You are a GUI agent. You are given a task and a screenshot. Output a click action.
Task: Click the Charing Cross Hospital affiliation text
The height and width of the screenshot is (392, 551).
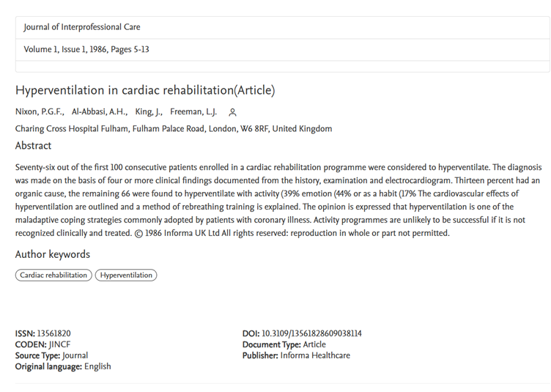174,128
